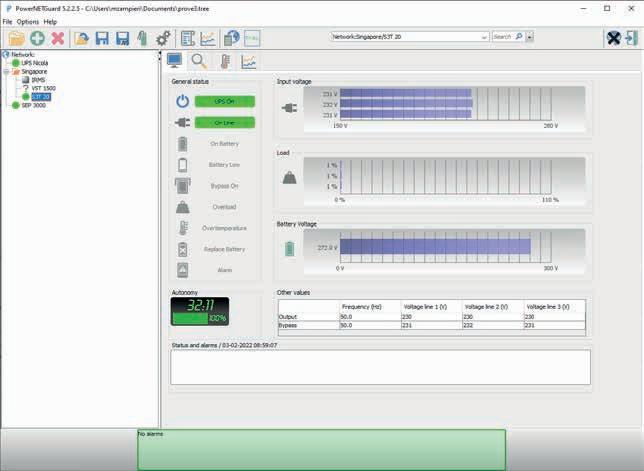The width and height of the screenshot is (644, 471).
Task: Click the folder with blue arrow icon
Action: click(x=82, y=39)
